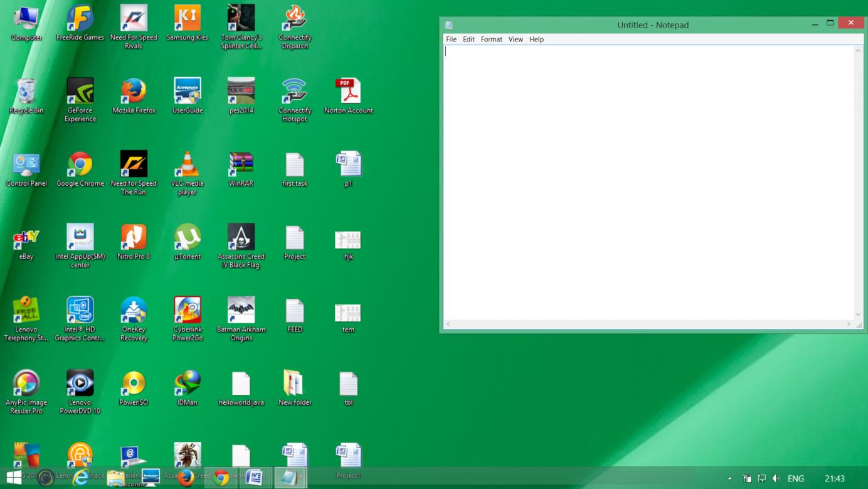Click the vertical scrollbar down arrow in Notepad

pyautogui.click(x=858, y=314)
